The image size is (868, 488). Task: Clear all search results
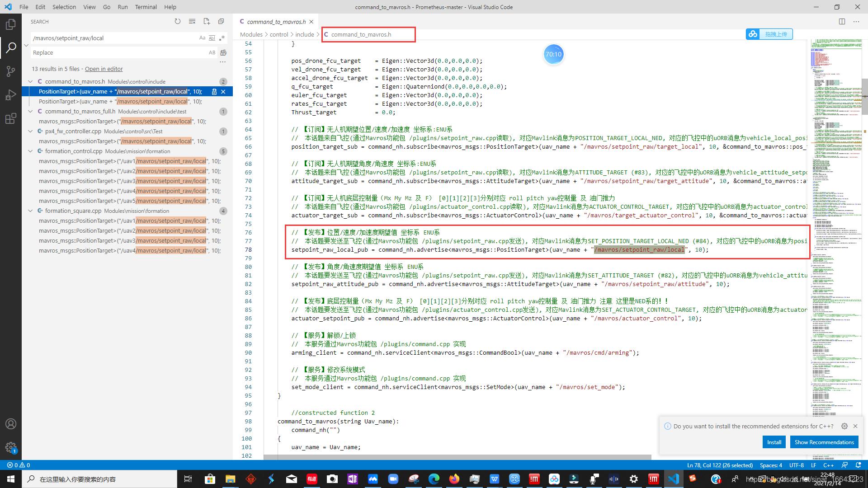pyautogui.click(x=192, y=21)
